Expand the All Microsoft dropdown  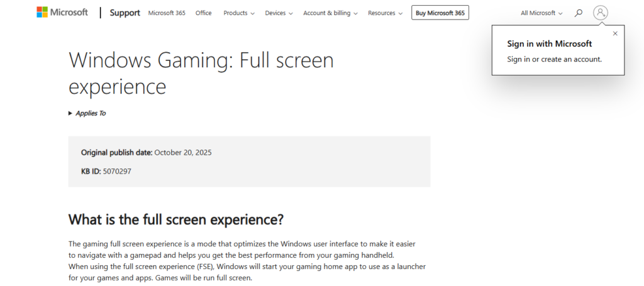541,13
